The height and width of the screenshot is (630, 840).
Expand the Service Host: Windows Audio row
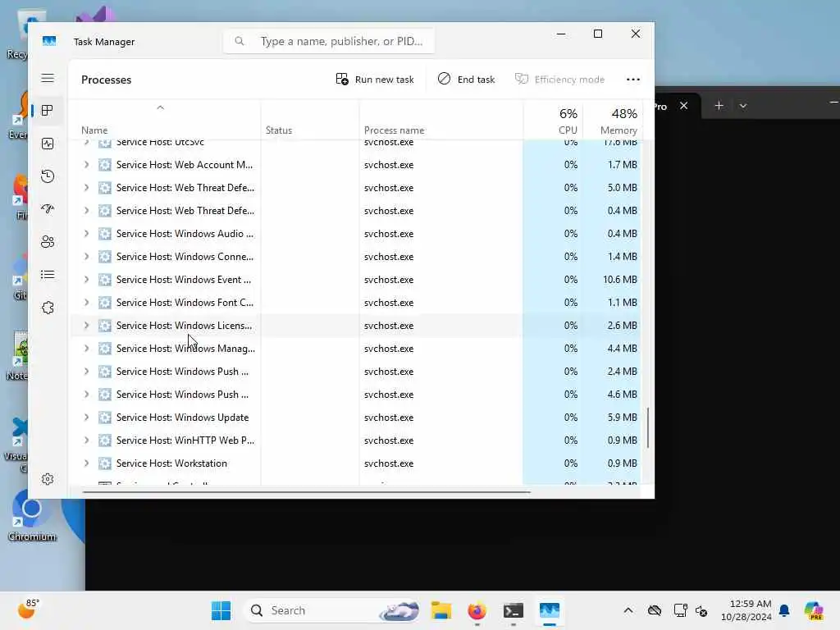click(86, 234)
